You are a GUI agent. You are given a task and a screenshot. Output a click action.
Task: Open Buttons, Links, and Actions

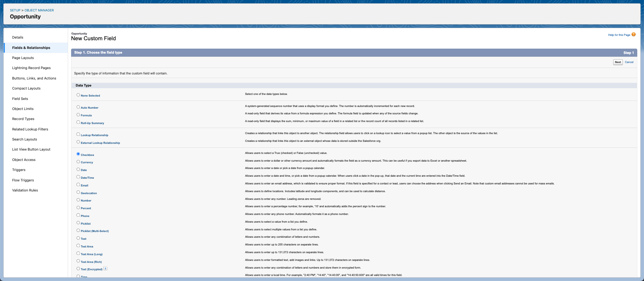[34, 78]
